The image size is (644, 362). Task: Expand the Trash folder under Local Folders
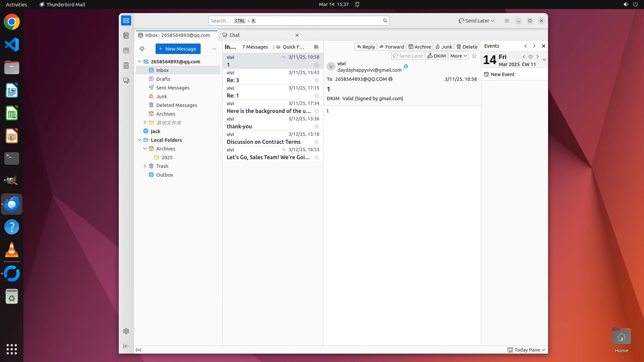[x=145, y=166]
